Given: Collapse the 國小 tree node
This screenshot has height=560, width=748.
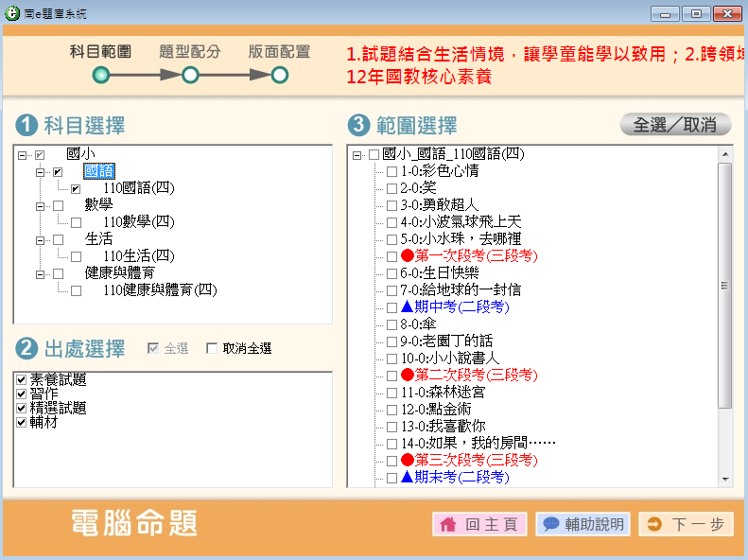Looking at the screenshot, I should click(x=22, y=155).
